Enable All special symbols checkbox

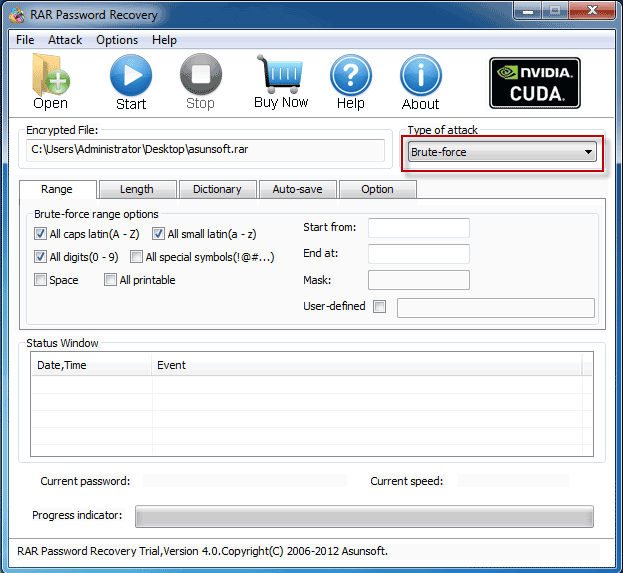tap(136, 257)
